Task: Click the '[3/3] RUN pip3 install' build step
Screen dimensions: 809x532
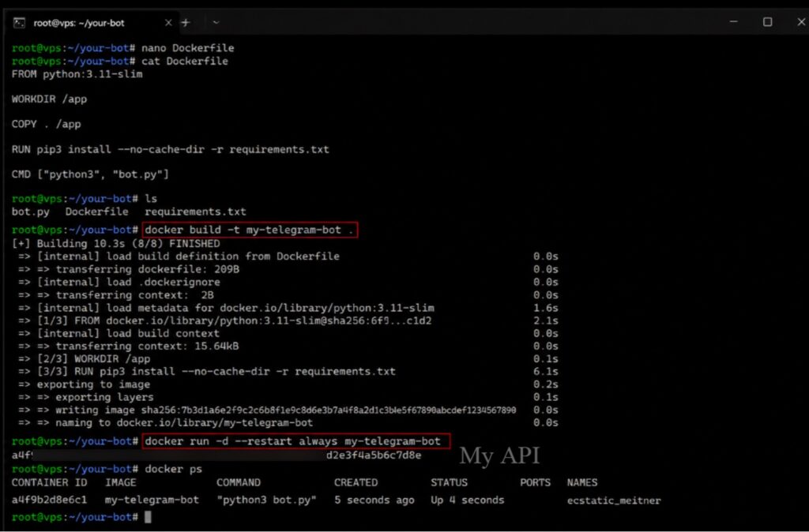Action: pyautogui.click(x=207, y=371)
